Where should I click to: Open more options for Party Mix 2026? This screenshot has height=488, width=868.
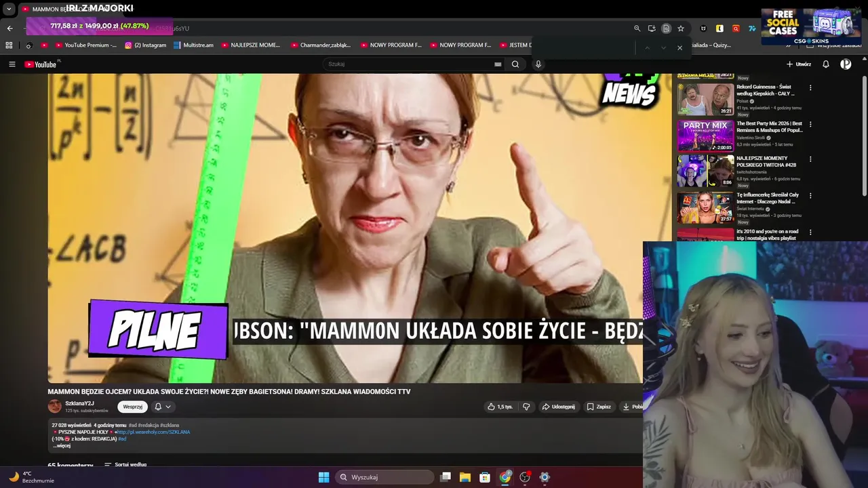click(810, 124)
